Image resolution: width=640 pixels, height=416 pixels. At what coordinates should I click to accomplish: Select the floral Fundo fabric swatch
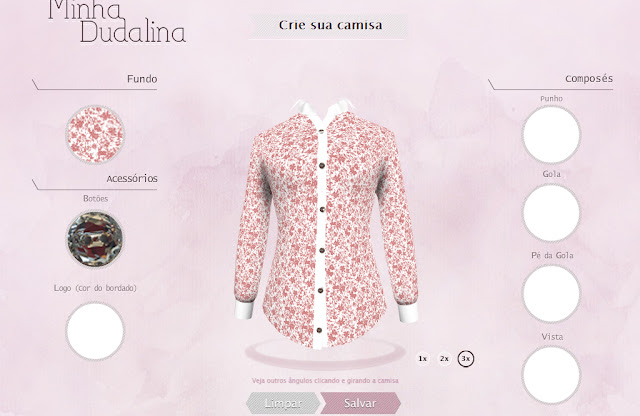[x=95, y=134]
